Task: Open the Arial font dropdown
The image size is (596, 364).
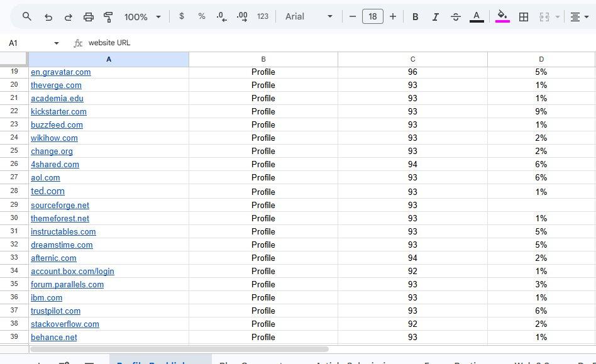Action: click(309, 17)
